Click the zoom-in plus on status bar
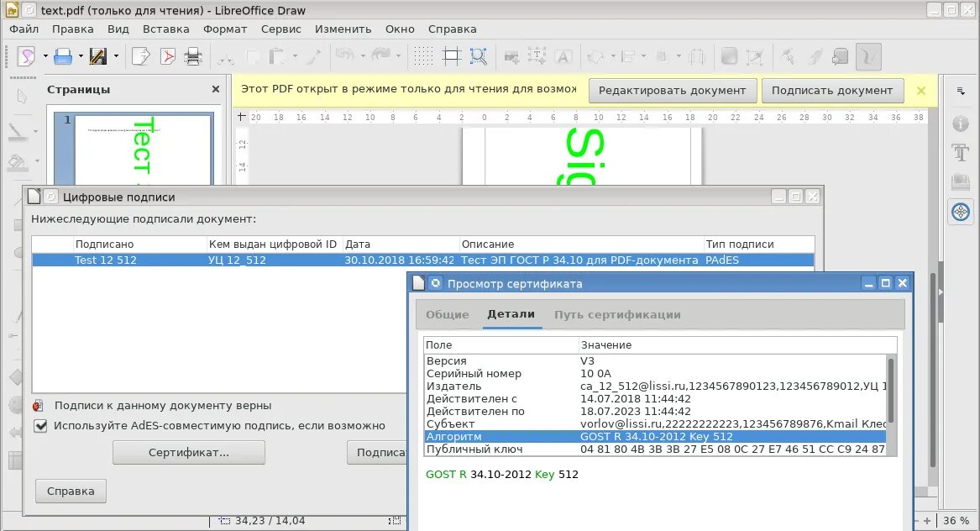 click(927, 520)
